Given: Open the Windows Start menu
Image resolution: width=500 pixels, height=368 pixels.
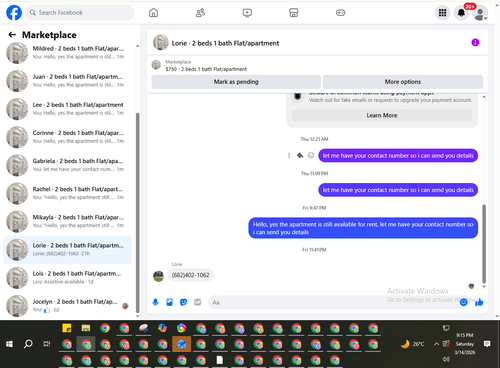Looking at the screenshot, I should pyautogui.click(x=9, y=344).
